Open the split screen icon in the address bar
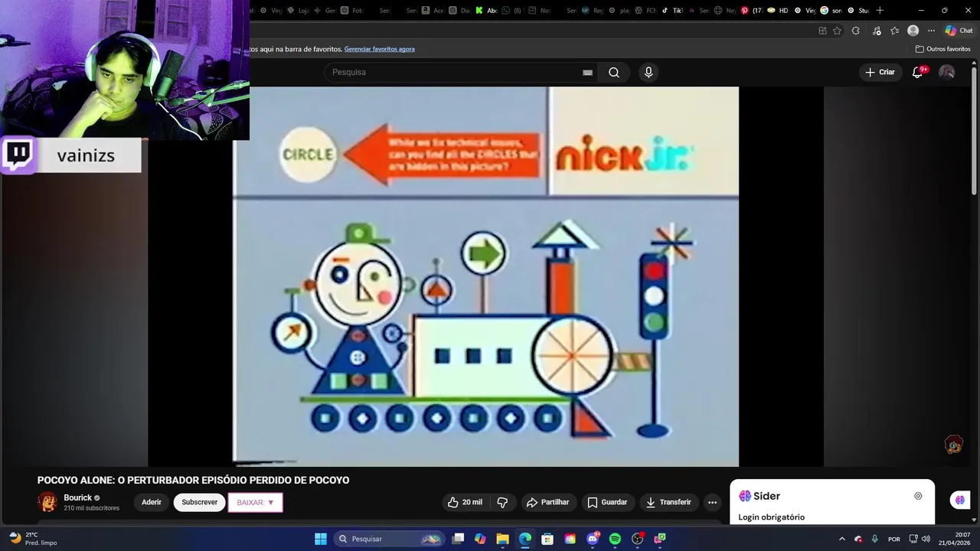This screenshot has height=551, width=980. pos(822,31)
